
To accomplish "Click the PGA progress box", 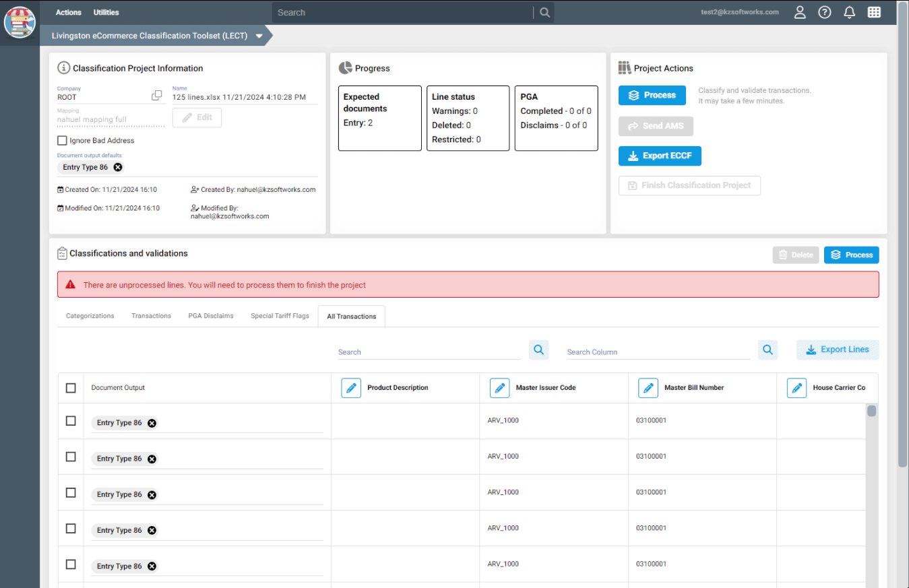I will (557, 118).
